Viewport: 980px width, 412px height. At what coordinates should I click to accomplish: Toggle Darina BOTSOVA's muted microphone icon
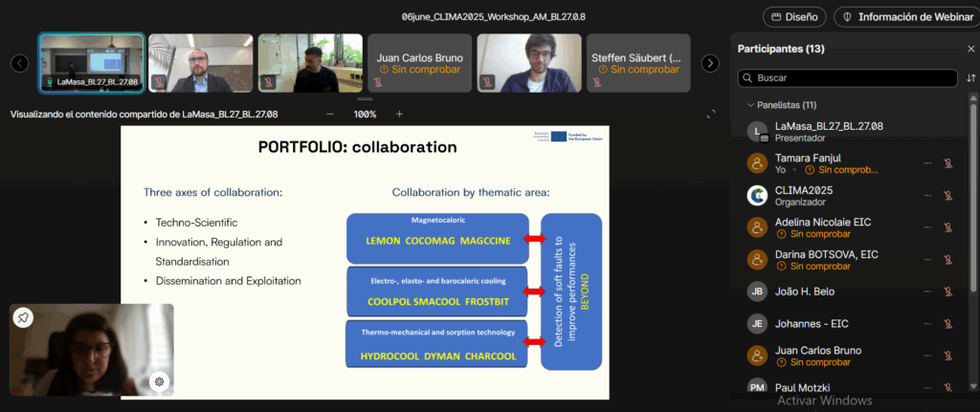[947, 260]
